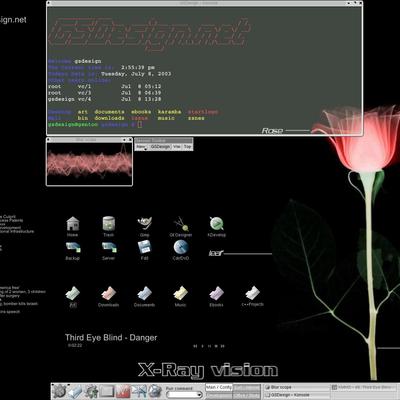Click the 'documents' directory in terminal listing
This screenshot has width=400, height=400.
pyautogui.click(x=109, y=112)
